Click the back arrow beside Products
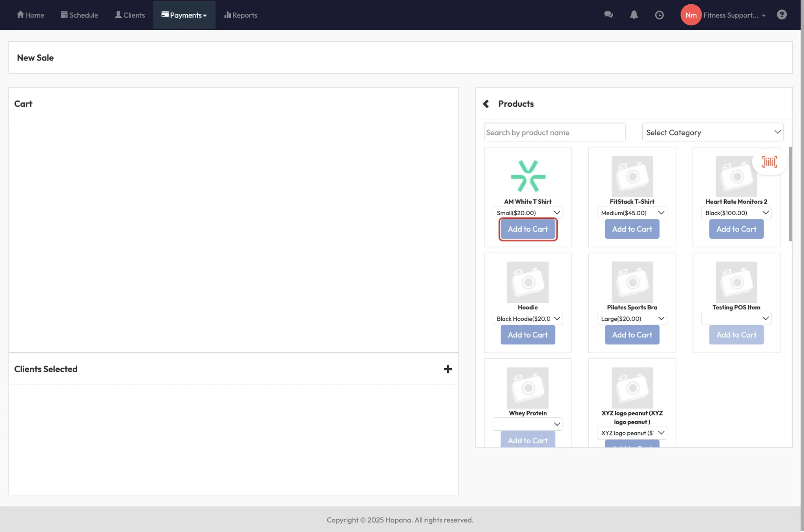The width and height of the screenshot is (804, 532). [486, 104]
